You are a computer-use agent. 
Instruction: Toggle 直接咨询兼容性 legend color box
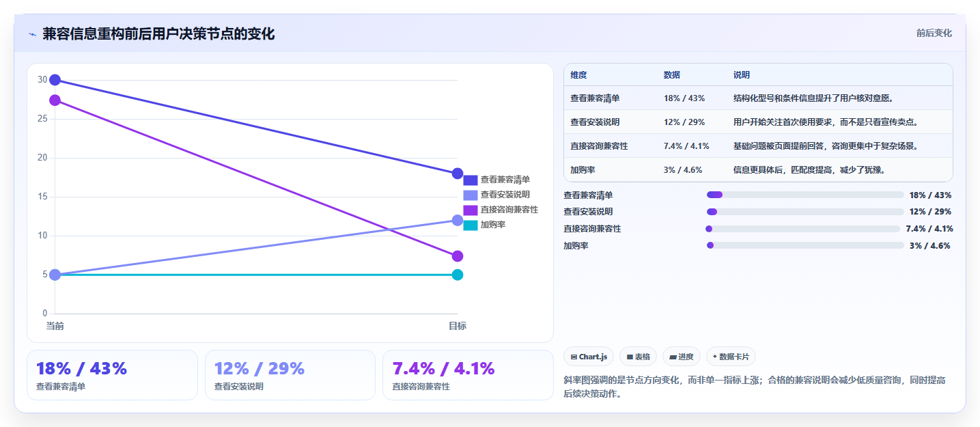tap(470, 210)
